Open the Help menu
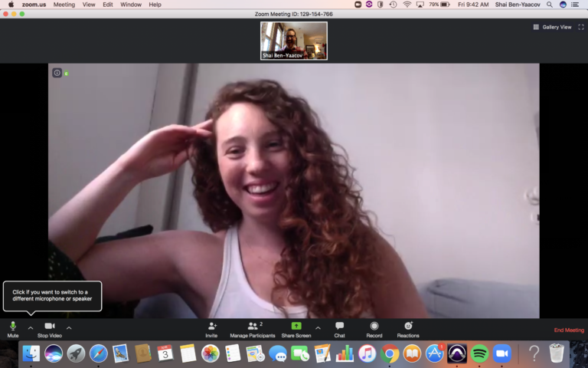588x368 pixels. click(x=155, y=5)
